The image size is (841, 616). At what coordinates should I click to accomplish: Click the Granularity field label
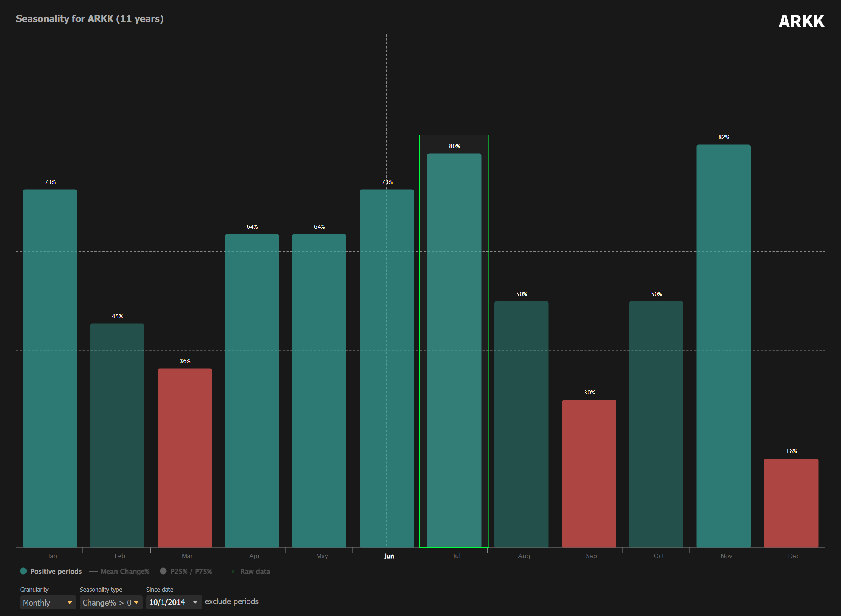(x=34, y=590)
